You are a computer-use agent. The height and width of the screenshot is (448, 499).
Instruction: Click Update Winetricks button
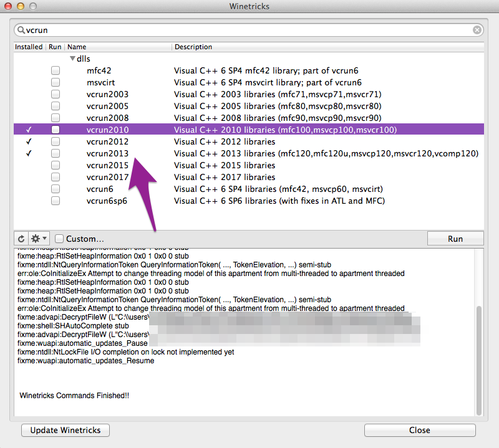pyautogui.click(x=65, y=430)
